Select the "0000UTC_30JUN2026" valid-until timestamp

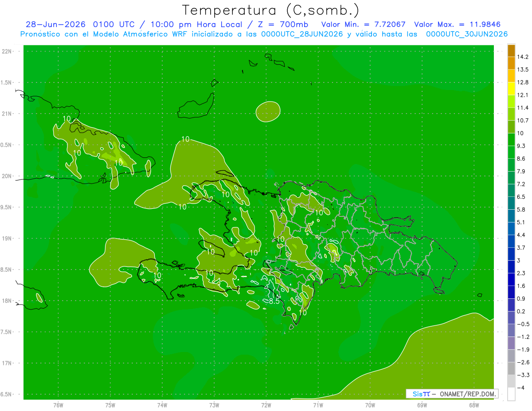pyautogui.click(x=467, y=34)
